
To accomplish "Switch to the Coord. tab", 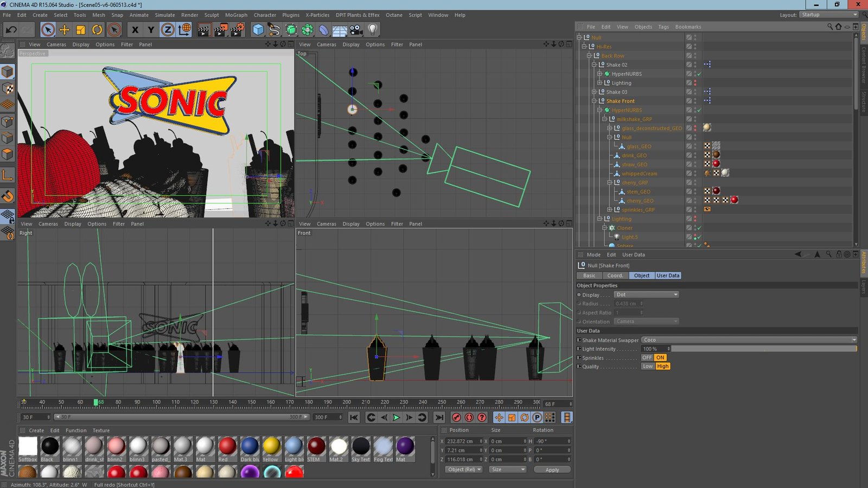I will click(x=615, y=275).
